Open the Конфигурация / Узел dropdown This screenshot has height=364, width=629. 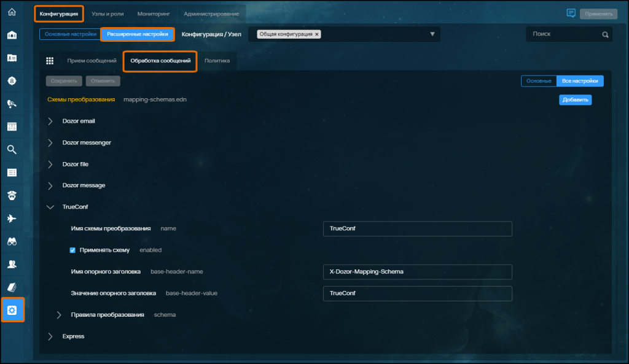[x=432, y=34]
